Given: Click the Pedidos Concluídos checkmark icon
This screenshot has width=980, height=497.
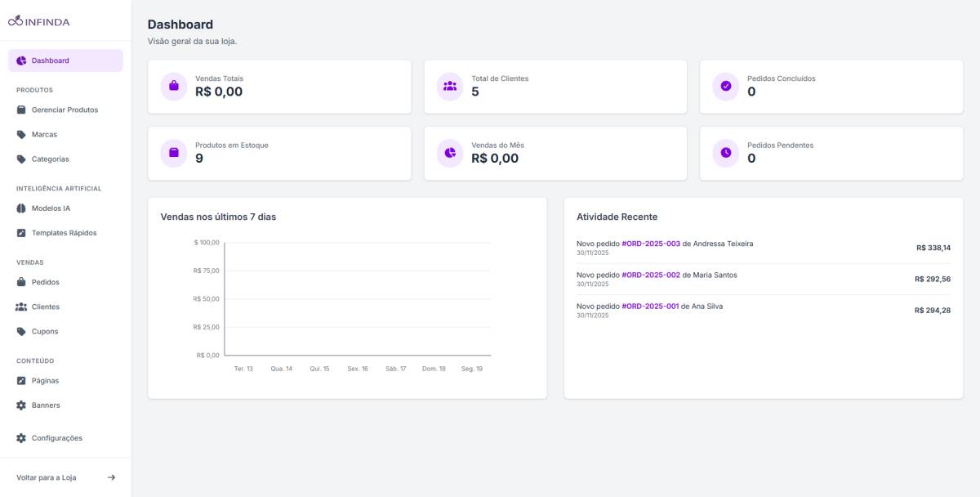Looking at the screenshot, I should point(725,86).
